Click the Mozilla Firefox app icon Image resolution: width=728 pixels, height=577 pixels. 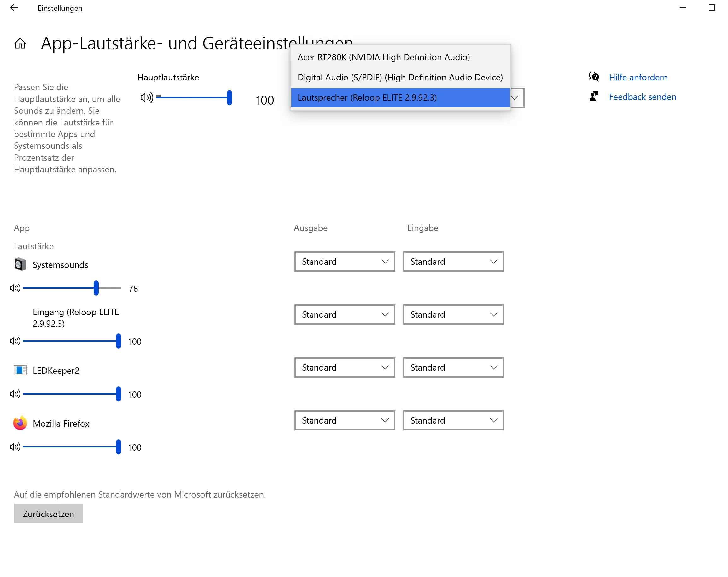20,423
